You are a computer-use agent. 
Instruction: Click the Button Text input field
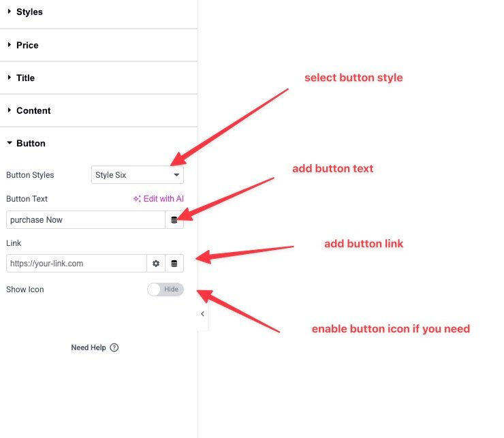[85, 219]
